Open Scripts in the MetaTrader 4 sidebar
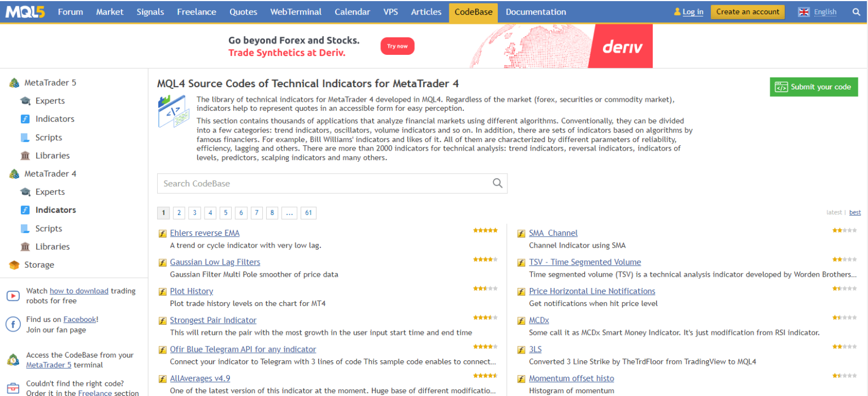 pos(49,228)
